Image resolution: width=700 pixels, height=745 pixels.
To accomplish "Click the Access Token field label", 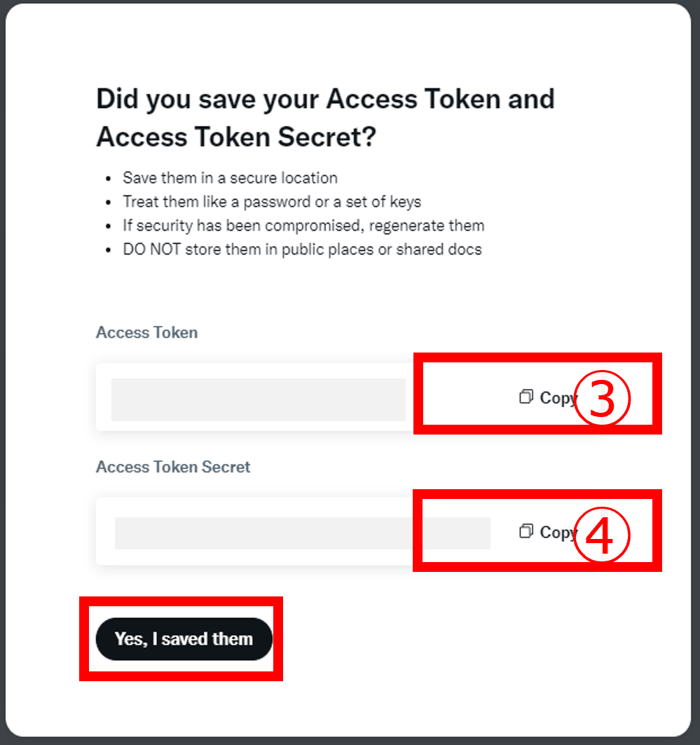I will [146, 333].
